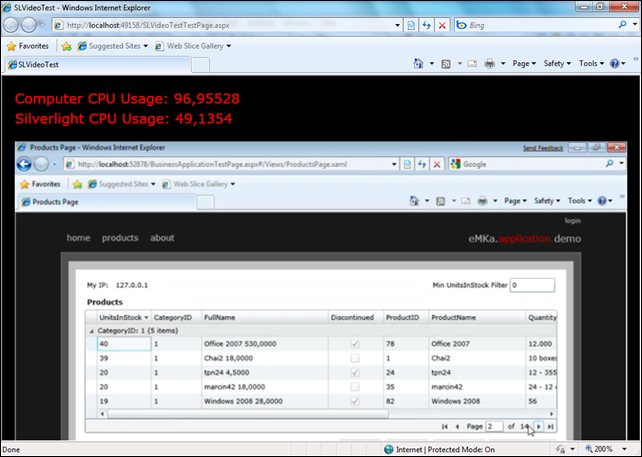Screen dimensions: 642x457
Task: Click the Bing search magnifier icon
Action: [622, 25]
